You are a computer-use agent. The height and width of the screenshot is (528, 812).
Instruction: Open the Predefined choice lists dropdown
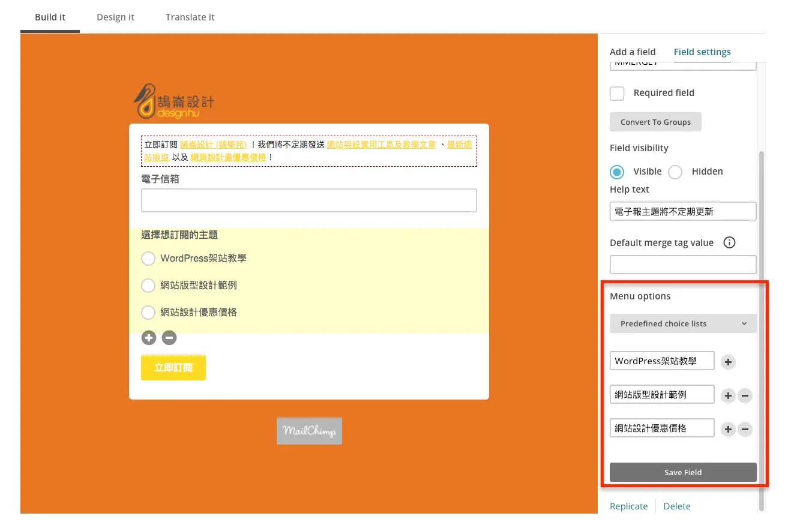coord(683,323)
